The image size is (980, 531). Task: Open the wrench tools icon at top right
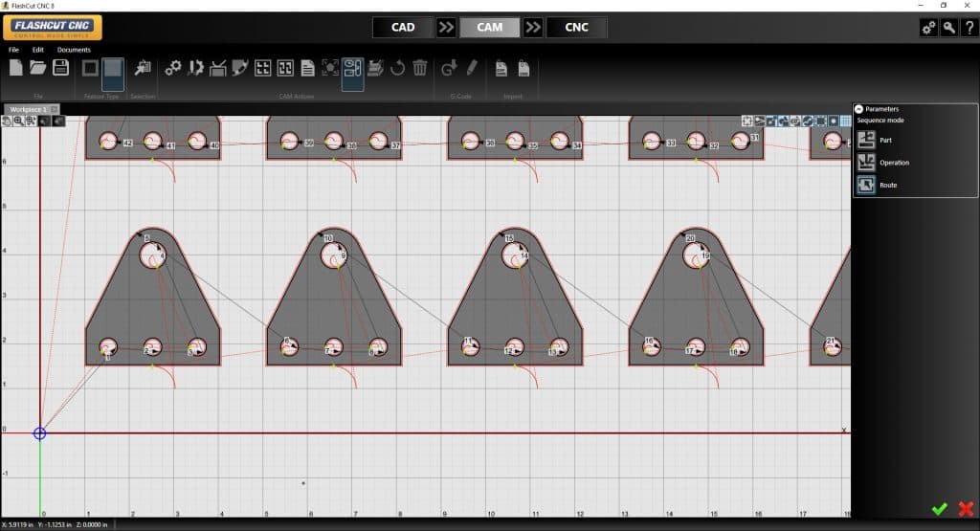tap(948, 28)
